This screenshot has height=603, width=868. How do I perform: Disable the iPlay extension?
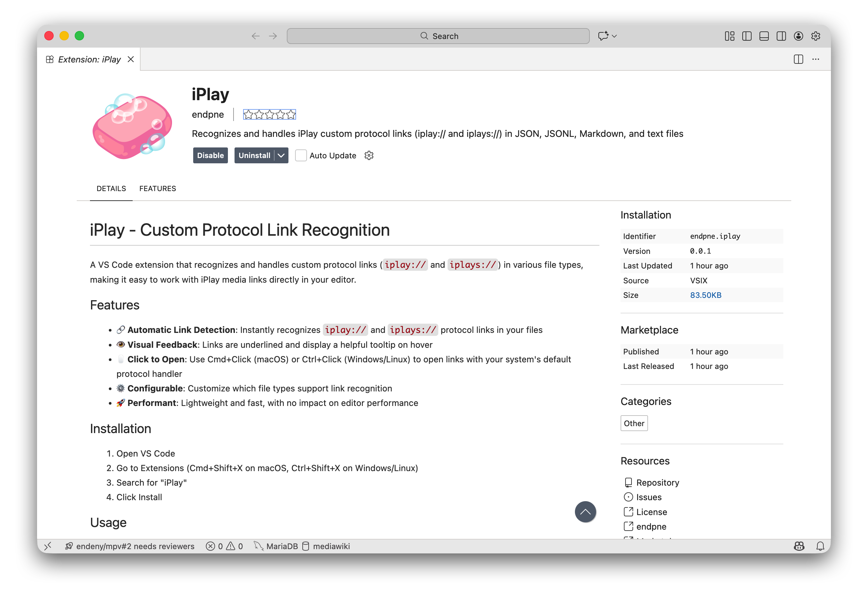(210, 155)
